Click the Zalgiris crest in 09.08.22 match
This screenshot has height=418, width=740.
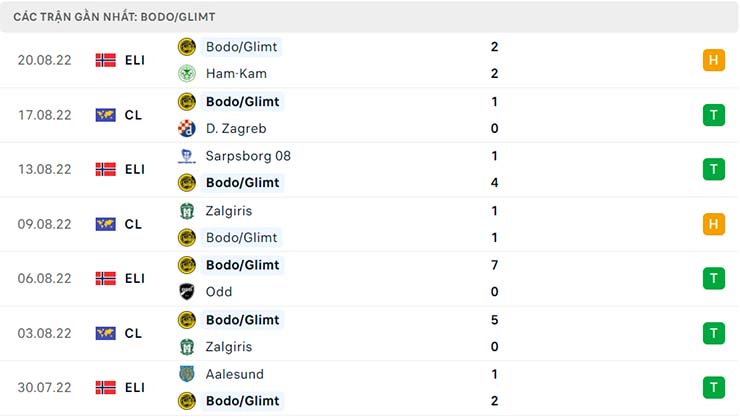click(186, 210)
